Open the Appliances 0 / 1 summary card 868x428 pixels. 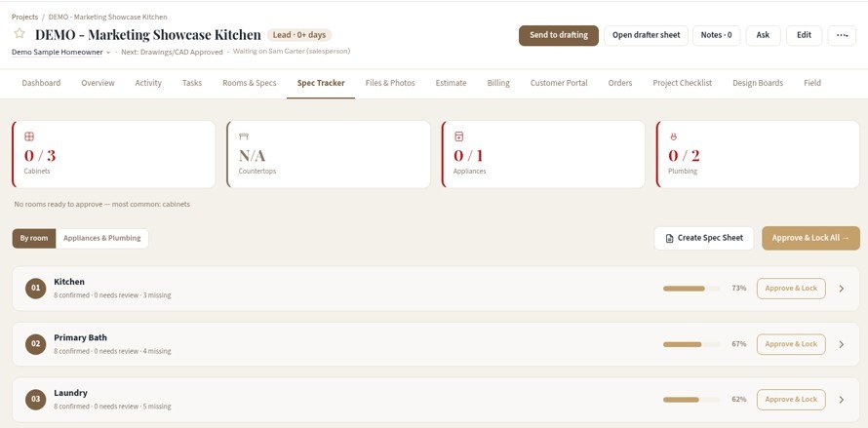point(543,154)
